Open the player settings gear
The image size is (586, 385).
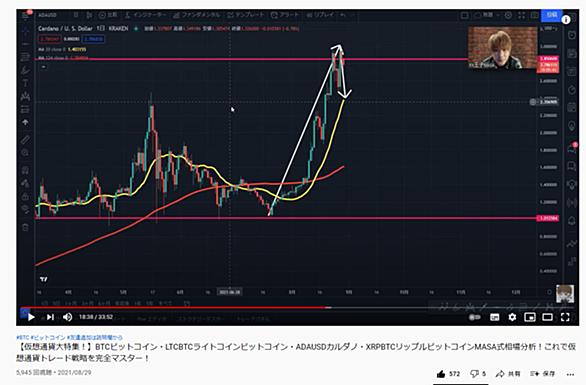click(512, 317)
